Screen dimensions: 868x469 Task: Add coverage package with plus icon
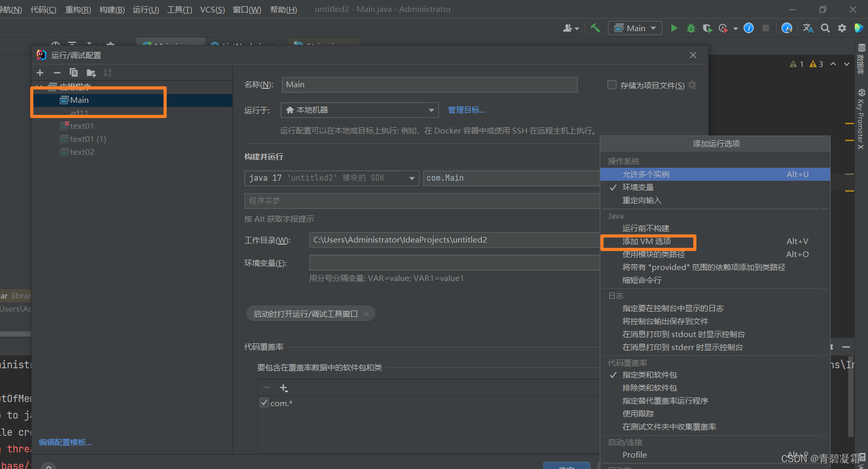284,388
